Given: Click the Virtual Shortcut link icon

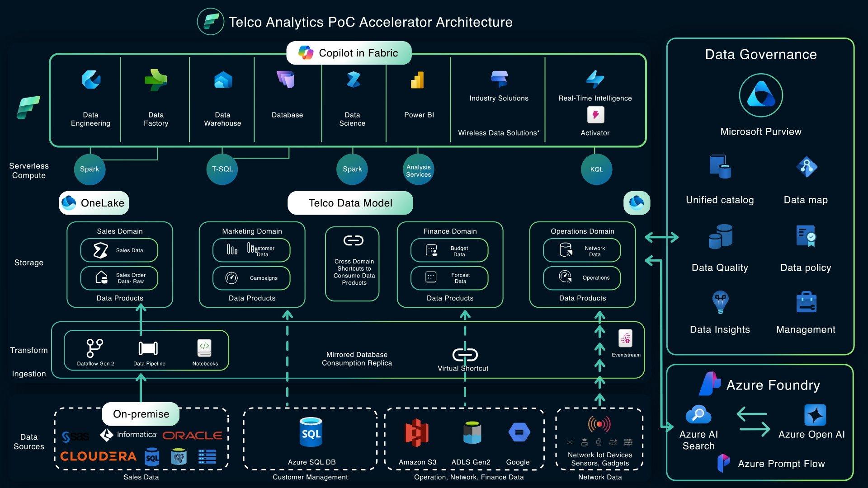Looking at the screenshot, I should click(465, 355).
